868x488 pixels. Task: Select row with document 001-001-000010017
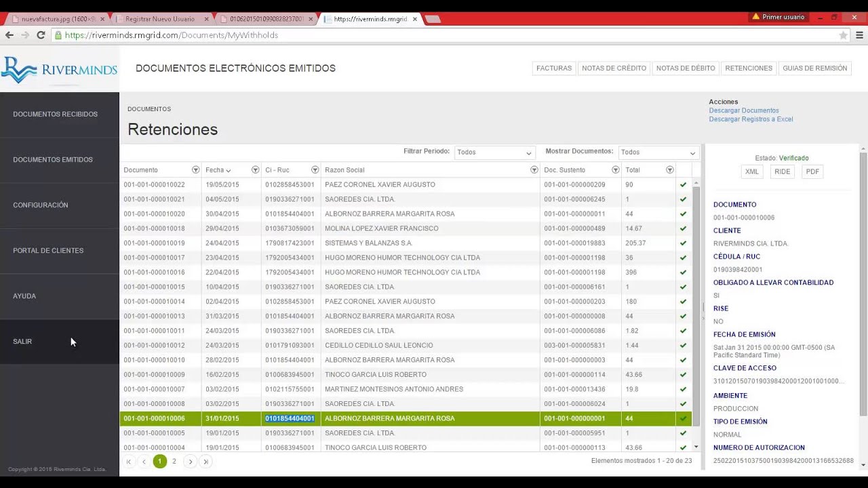pyautogui.click(x=406, y=258)
